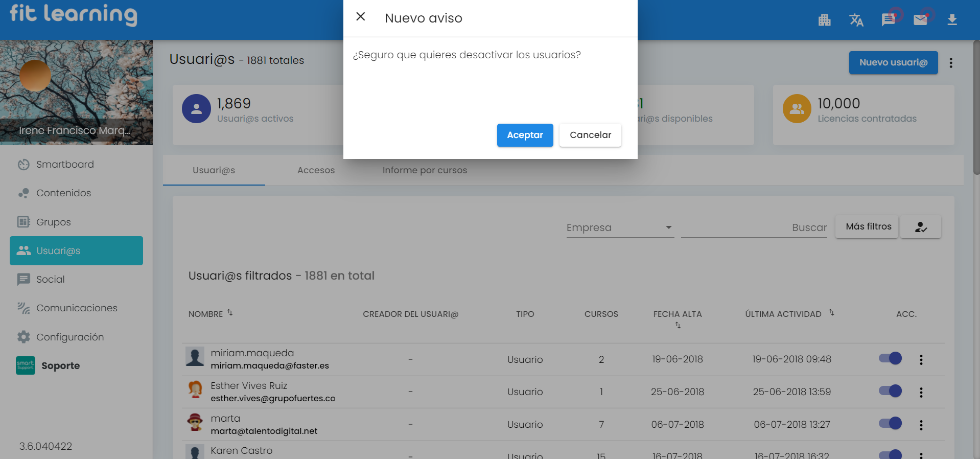The height and width of the screenshot is (459, 980).
Task: Click the company building icon in header
Action: pyautogui.click(x=824, y=20)
